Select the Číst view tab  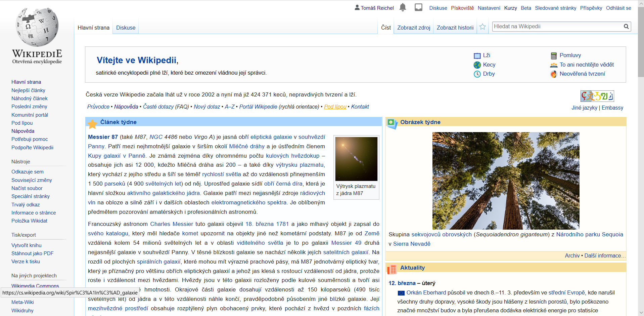[386, 28]
